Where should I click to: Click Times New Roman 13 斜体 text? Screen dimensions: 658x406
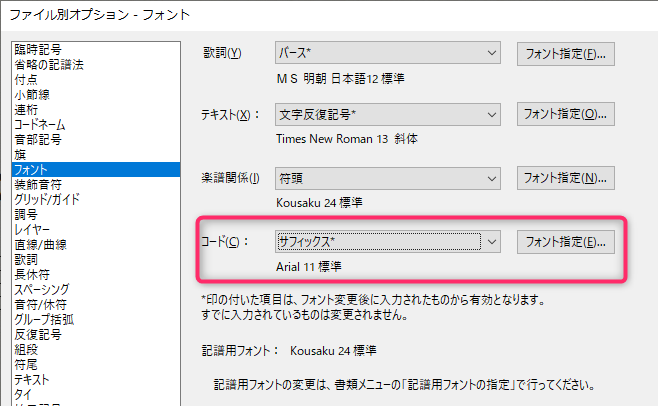click(x=347, y=139)
